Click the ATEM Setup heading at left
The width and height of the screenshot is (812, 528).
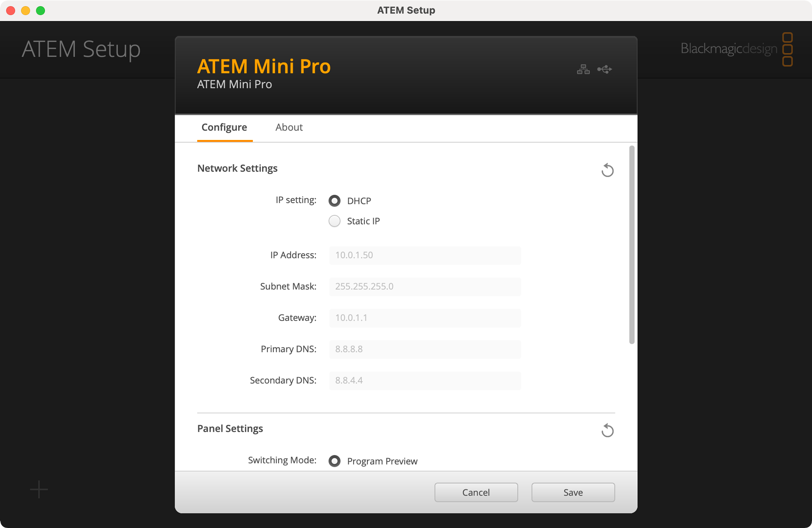click(x=81, y=49)
